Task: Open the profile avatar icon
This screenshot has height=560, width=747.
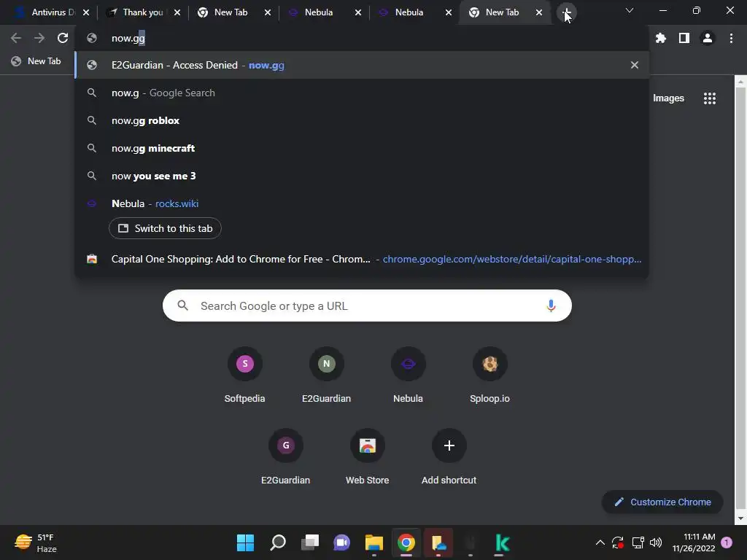Action: (708, 38)
